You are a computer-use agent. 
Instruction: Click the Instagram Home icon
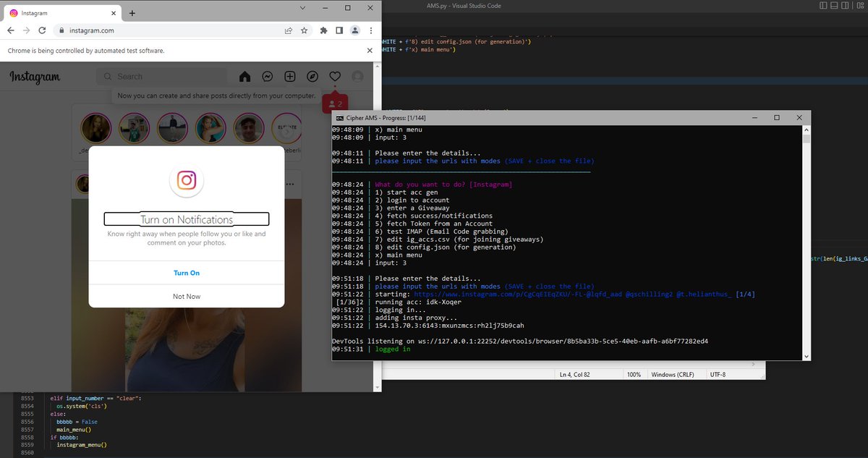pos(244,77)
